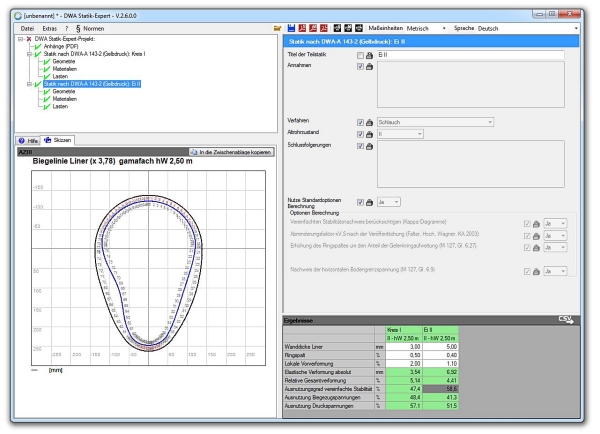Click the third red PDF export icon
Viewport: 600px width, 434px height.
point(323,29)
